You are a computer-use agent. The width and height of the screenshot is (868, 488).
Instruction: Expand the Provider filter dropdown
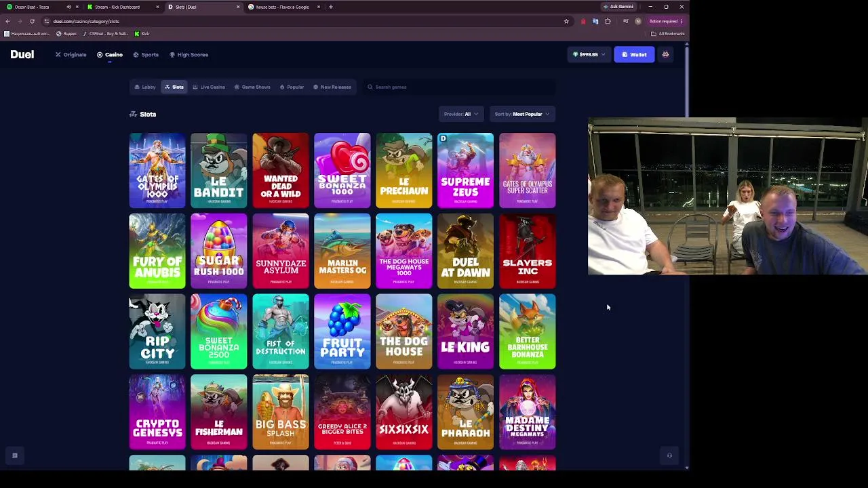(461, 114)
